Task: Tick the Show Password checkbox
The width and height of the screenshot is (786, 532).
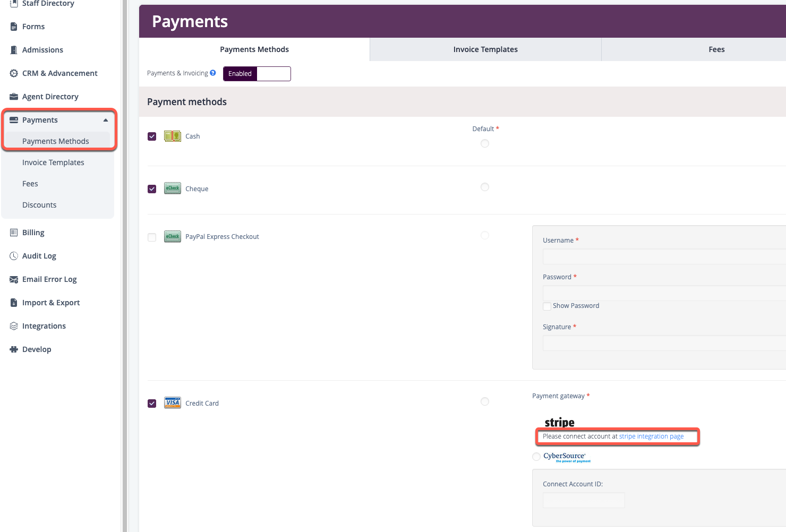Action: [546, 306]
